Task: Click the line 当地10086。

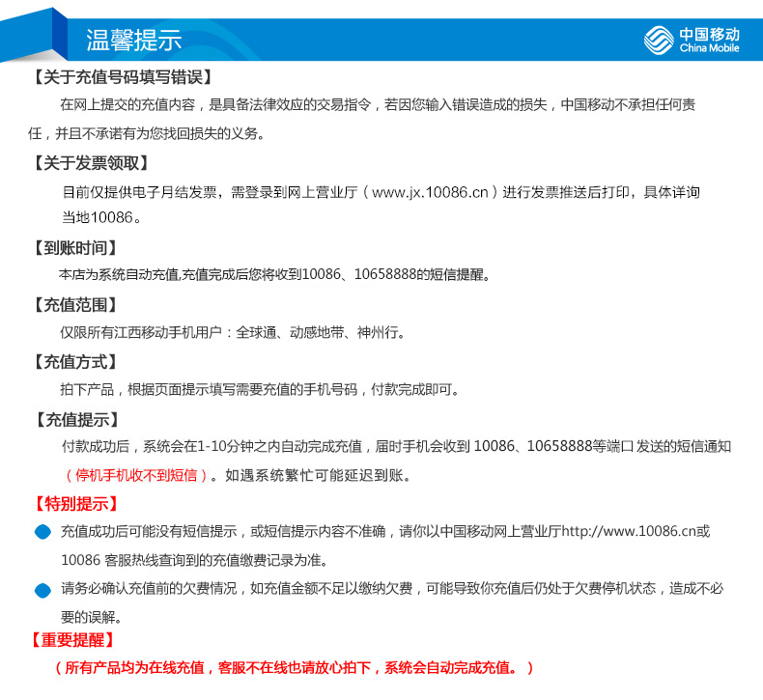Action: tap(101, 217)
